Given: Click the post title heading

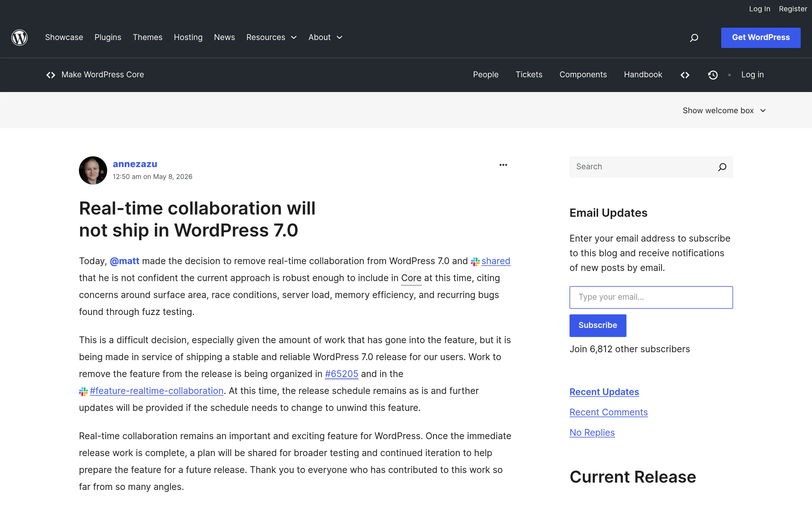Looking at the screenshot, I should [197, 219].
